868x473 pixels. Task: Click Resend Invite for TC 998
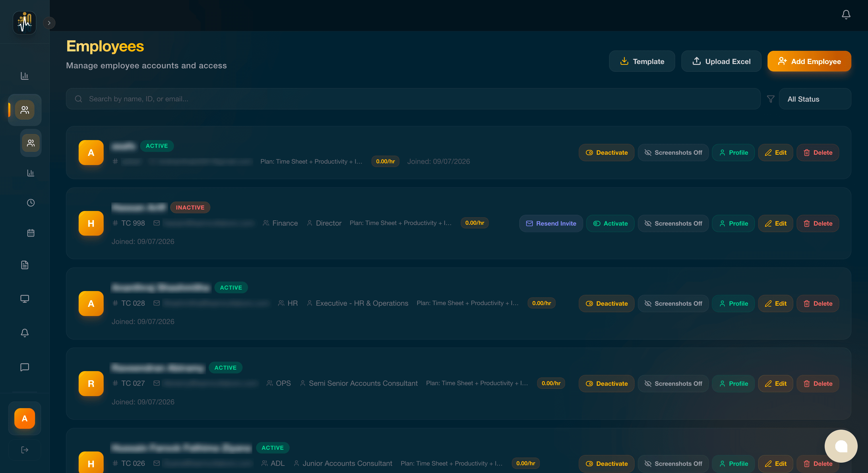(551, 223)
